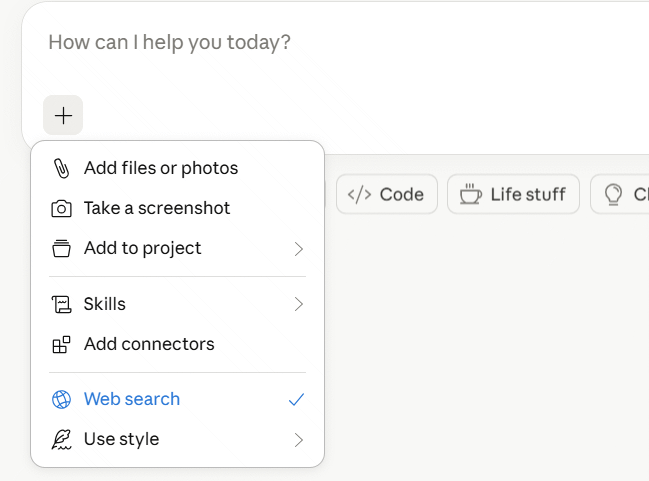Open Add connectors from the menu
The height and width of the screenshot is (481, 649).
149,344
